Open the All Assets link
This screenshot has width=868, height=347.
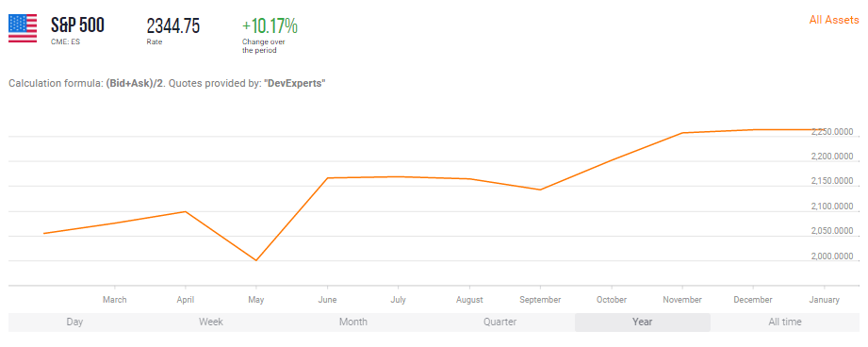[x=834, y=20]
